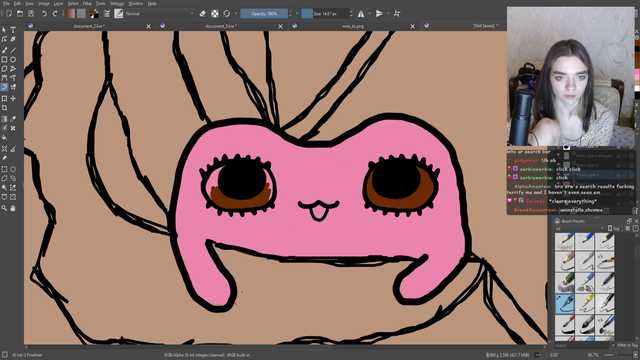The height and width of the screenshot is (360, 640).
Task: Toggle the Filter in Tag checkbox
Action: (x=613, y=345)
